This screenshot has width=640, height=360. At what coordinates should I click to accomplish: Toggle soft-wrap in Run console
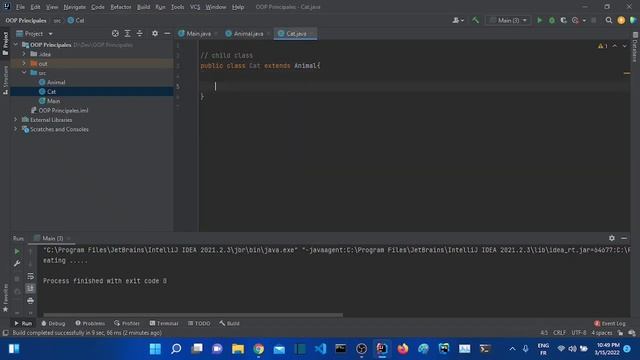tap(30, 276)
